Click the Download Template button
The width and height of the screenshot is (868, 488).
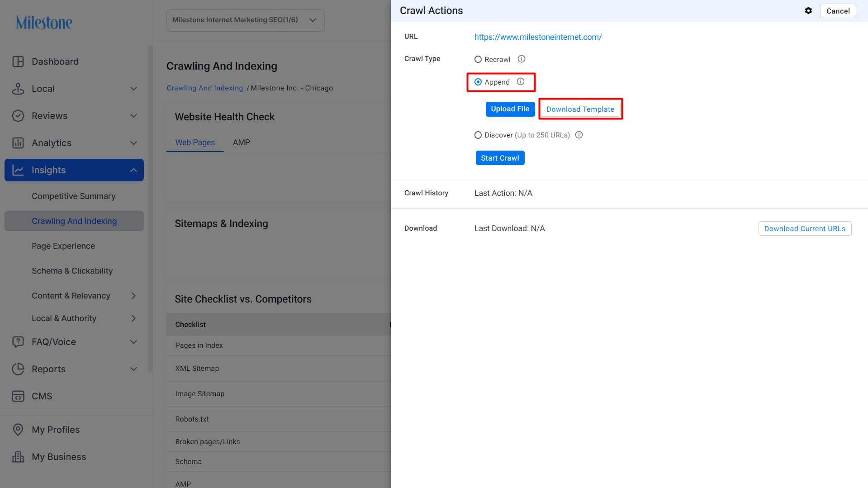[x=580, y=109]
